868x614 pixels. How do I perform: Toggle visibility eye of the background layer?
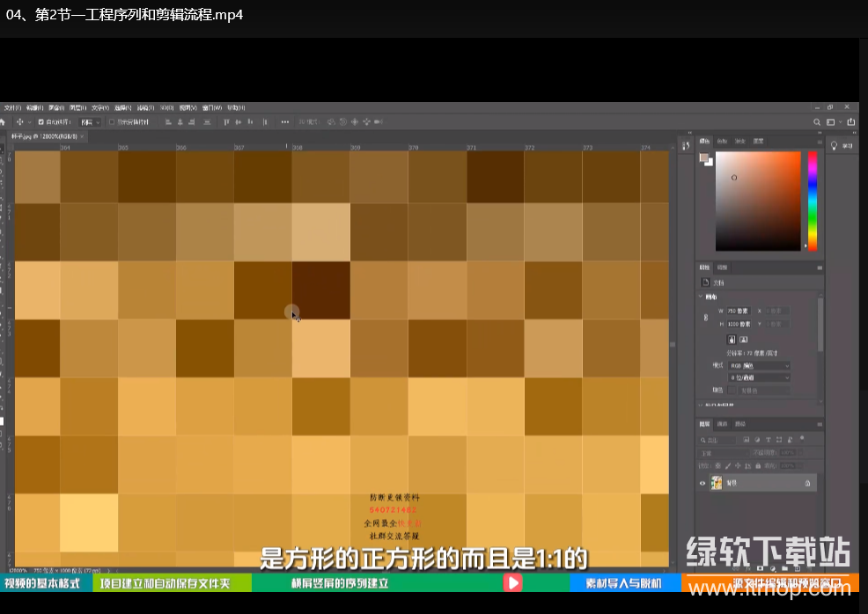(x=702, y=483)
